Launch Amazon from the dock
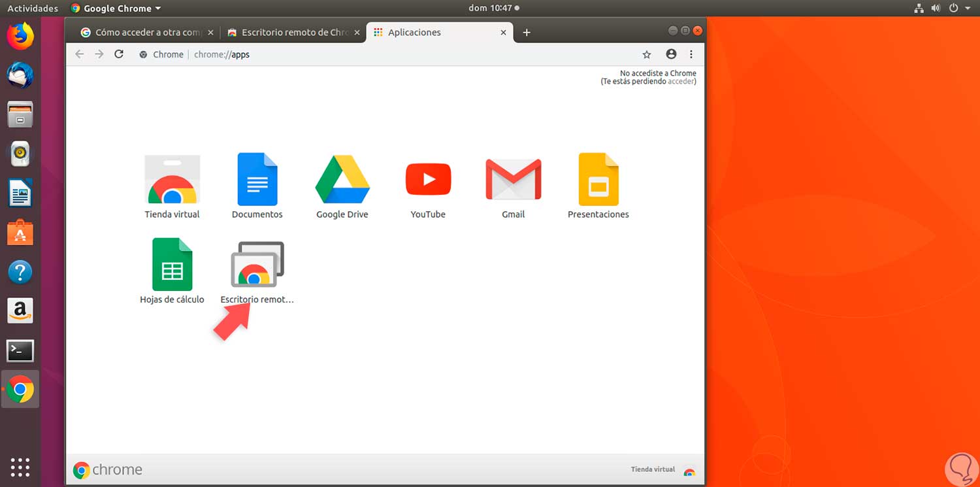The height and width of the screenshot is (487, 980). point(20,311)
